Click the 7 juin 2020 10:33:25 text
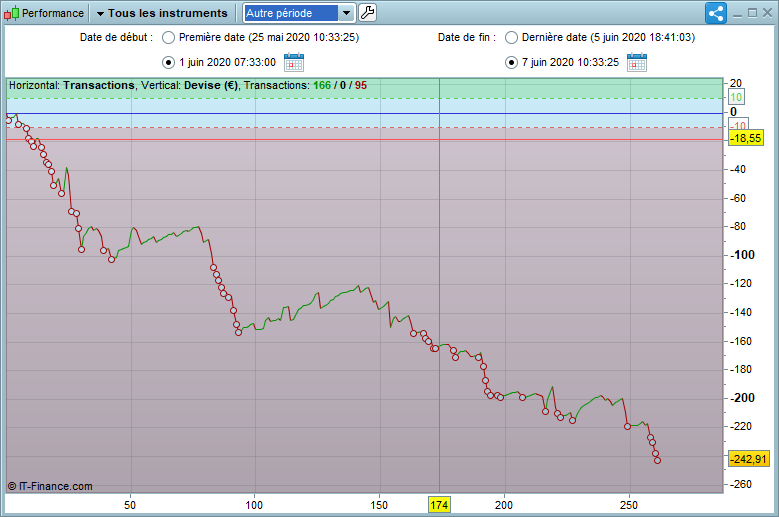This screenshot has height=517, width=779. click(570, 62)
